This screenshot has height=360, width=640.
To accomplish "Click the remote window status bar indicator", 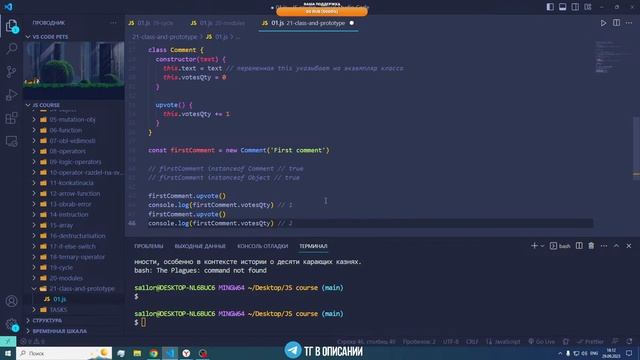I will point(8,341).
